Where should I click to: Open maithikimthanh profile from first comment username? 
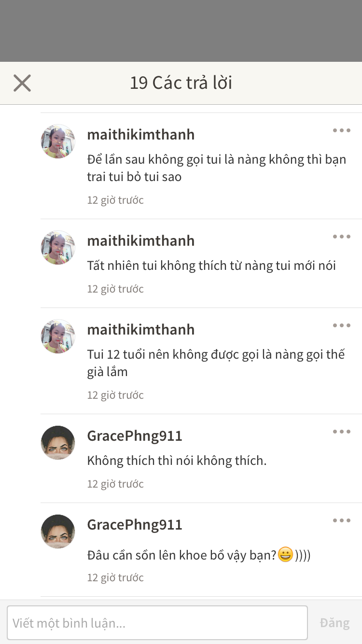(141, 135)
